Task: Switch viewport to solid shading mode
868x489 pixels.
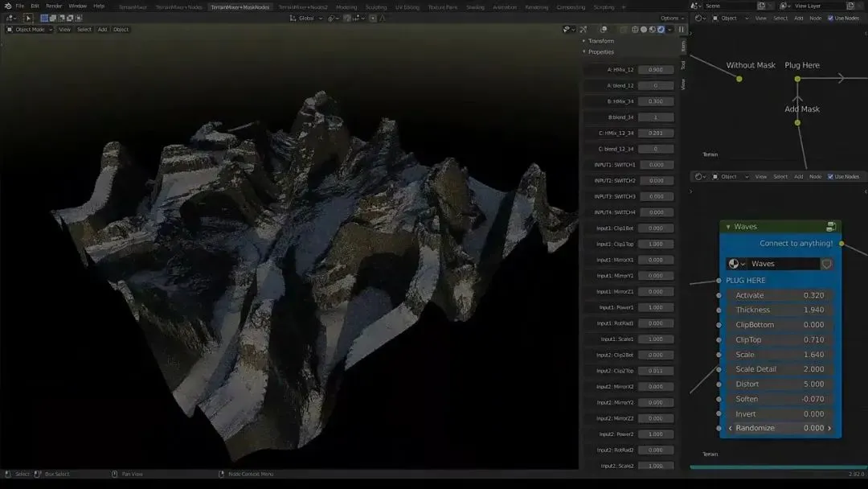Action: point(643,30)
